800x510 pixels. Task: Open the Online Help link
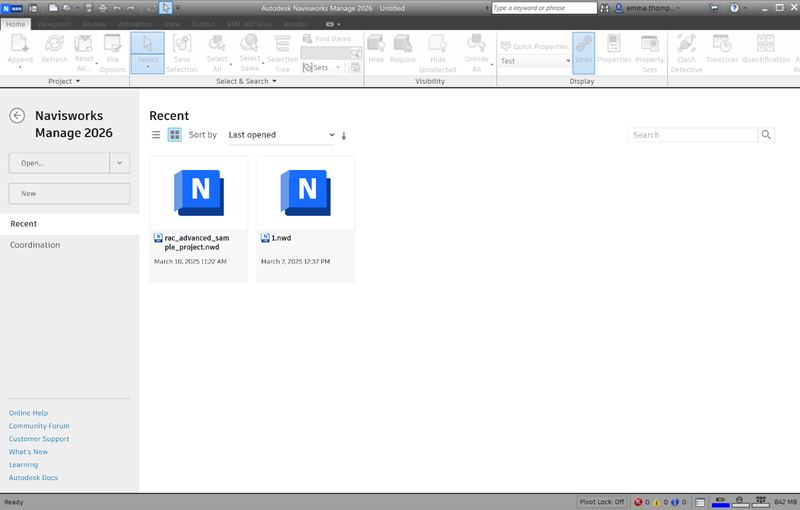click(28, 413)
